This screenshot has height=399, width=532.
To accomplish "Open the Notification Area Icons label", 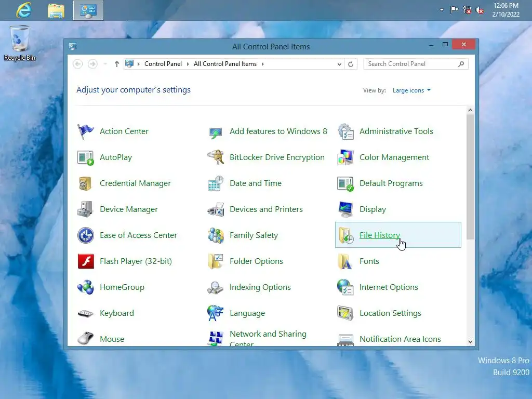I will (401, 339).
